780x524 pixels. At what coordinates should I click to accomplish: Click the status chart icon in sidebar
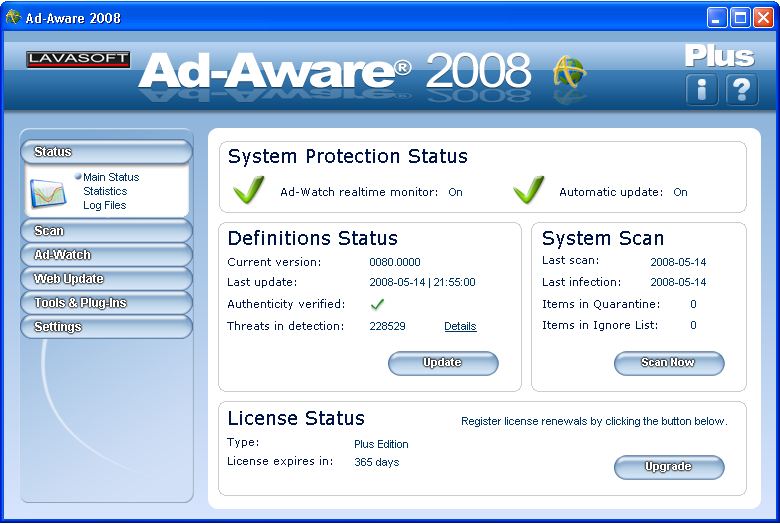coord(48,194)
